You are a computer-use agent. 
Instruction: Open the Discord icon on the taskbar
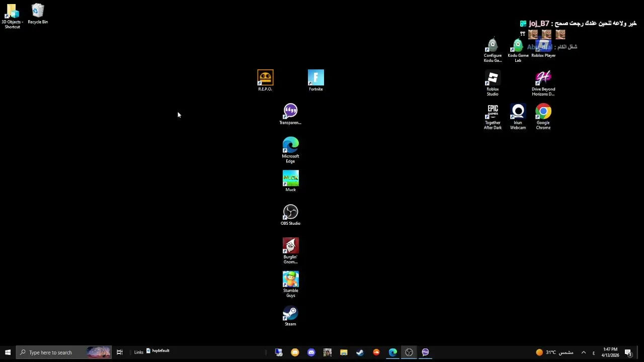[311, 352]
